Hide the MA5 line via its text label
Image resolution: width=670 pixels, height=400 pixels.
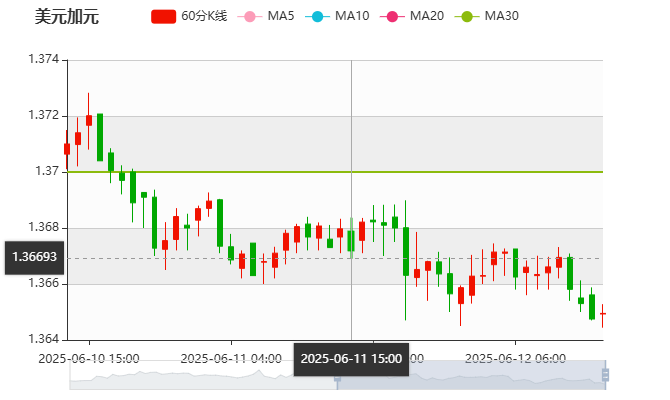point(281,16)
